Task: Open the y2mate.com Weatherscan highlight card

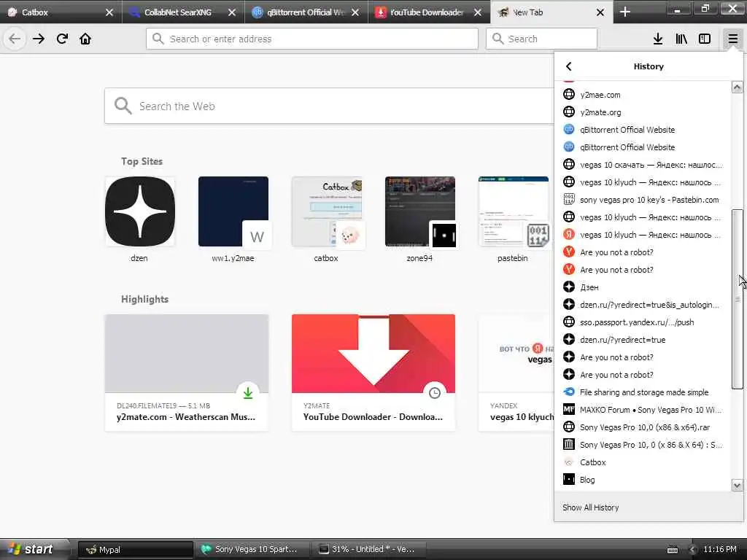Action: click(187, 373)
